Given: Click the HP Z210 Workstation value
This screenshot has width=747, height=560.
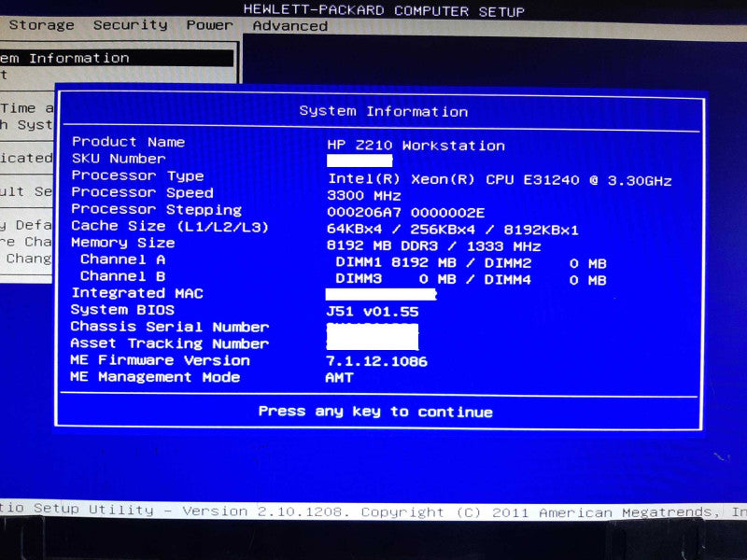Looking at the screenshot, I should click(416, 146).
